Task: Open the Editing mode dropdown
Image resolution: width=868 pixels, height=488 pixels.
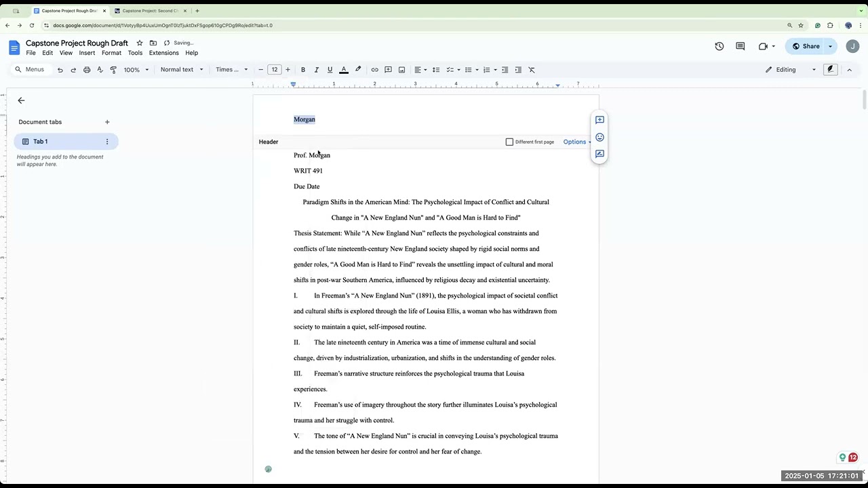Action: click(x=791, y=70)
